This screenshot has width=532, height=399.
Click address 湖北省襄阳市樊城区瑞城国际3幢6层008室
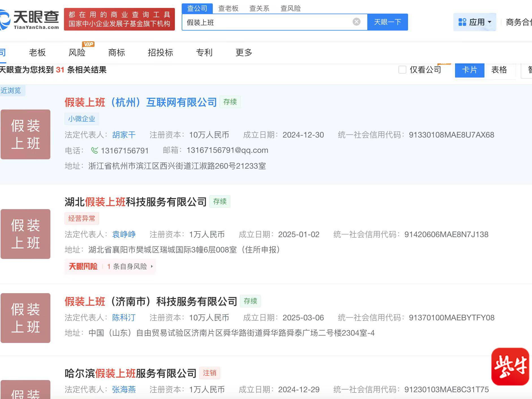pyautogui.click(x=162, y=250)
